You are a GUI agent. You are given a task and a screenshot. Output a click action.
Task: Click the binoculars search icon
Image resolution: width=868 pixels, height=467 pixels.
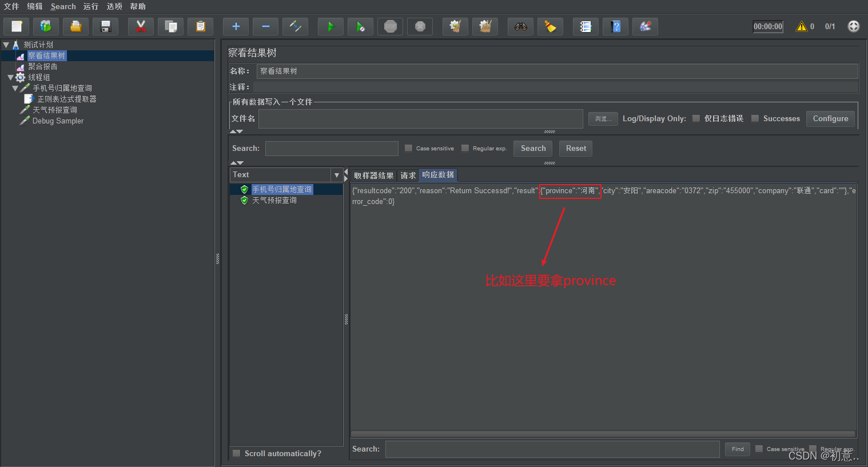(520, 26)
